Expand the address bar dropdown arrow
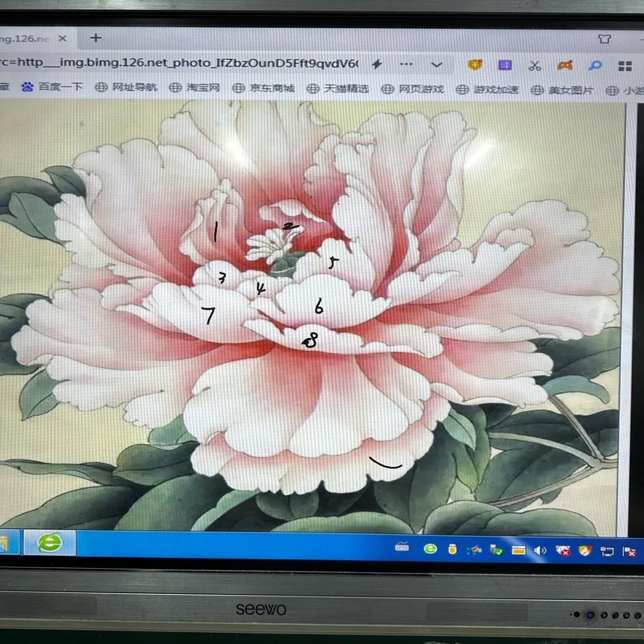Image resolution: width=644 pixels, height=644 pixels. pyautogui.click(x=437, y=64)
